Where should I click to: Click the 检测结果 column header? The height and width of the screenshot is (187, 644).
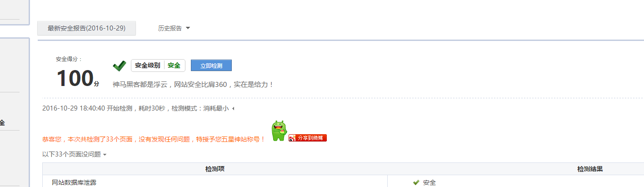point(590,169)
